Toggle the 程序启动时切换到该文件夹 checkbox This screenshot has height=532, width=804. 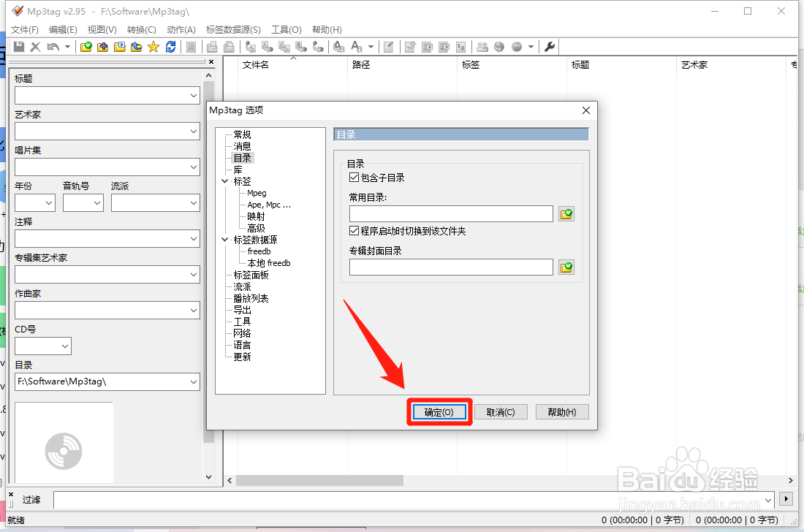pyautogui.click(x=354, y=232)
